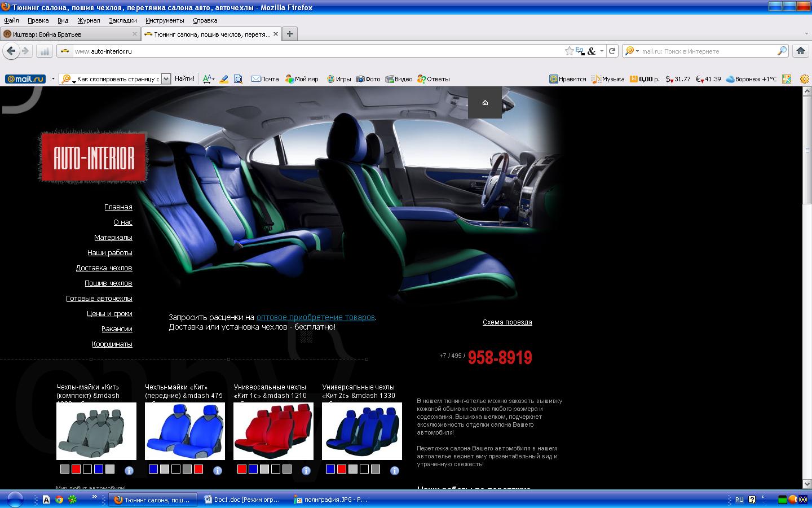Open Музыка from the Mail.ru toolbar
The image size is (812, 508).
pos(608,79)
